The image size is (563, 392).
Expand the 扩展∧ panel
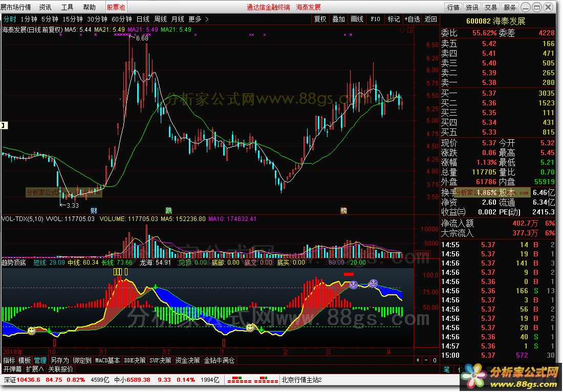coord(35,369)
